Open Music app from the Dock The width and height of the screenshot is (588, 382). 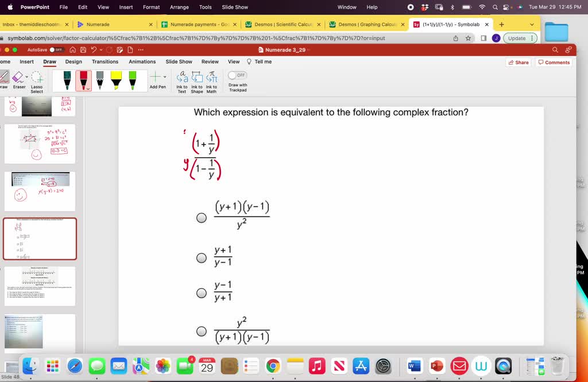point(317,366)
